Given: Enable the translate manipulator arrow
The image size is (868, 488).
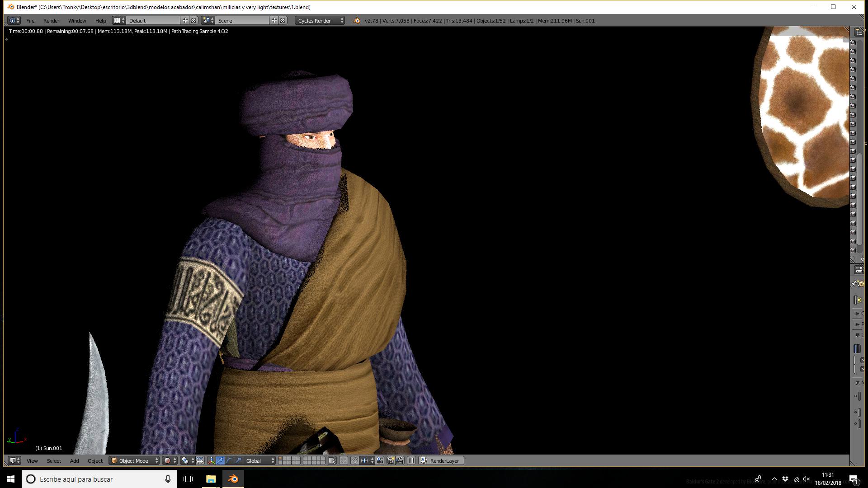Looking at the screenshot, I should point(220,460).
